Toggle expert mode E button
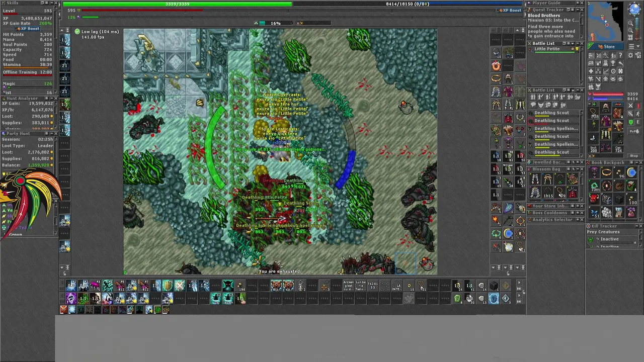 point(638,122)
